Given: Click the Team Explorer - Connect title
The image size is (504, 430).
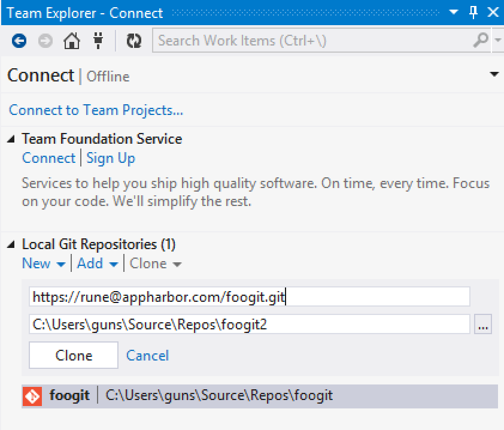Looking at the screenshot, I should 85,13.
